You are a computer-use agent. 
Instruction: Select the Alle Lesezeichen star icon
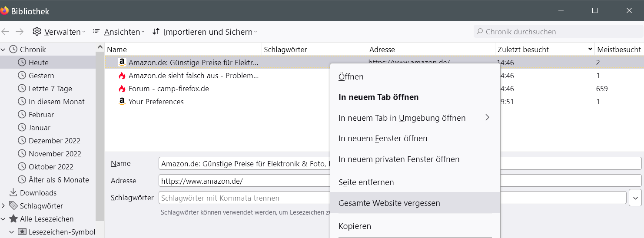coord(13,219)
